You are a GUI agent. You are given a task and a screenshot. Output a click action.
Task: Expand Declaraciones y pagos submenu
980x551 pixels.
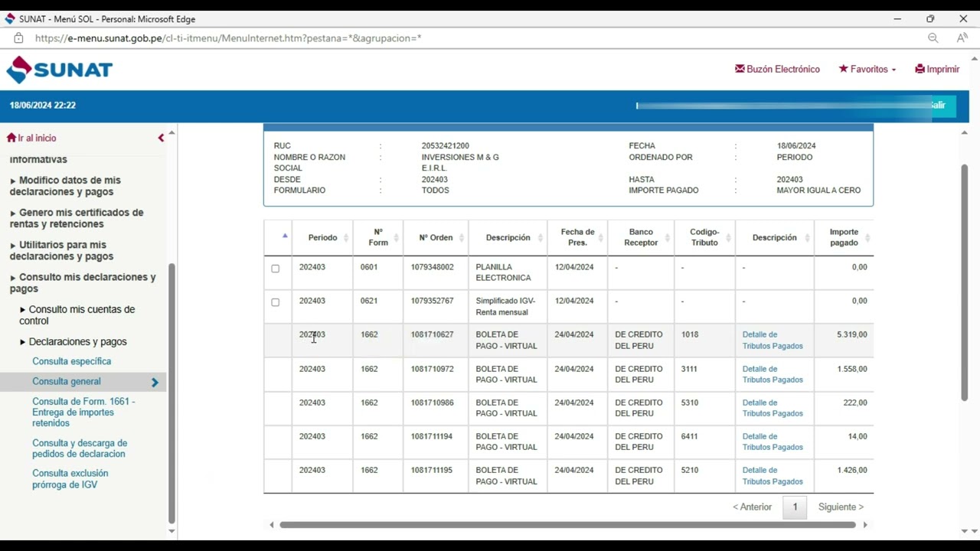click(x=73, y=342)
